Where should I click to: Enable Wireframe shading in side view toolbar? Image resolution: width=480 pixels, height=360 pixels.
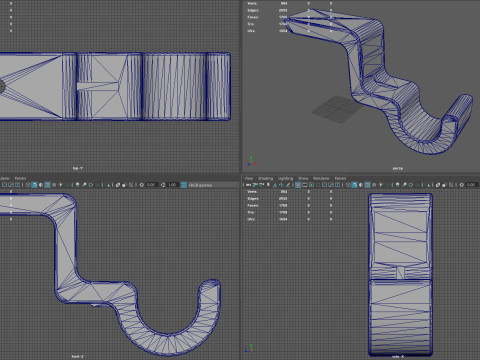[348, 185]
